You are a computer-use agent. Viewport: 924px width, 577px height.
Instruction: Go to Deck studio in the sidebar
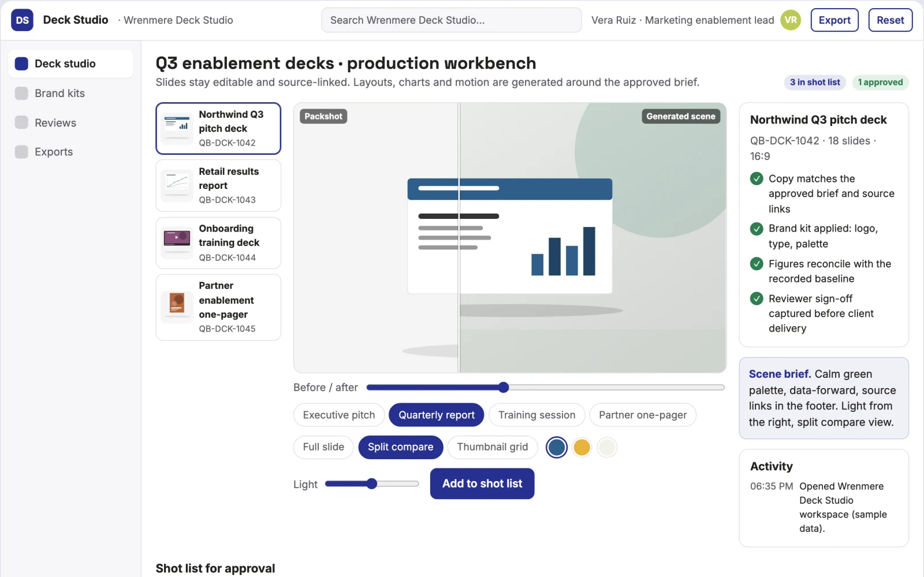(70, 64)
